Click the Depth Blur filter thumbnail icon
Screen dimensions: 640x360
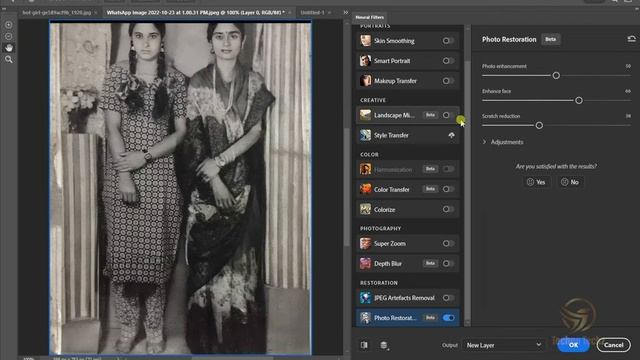[365, 263]
